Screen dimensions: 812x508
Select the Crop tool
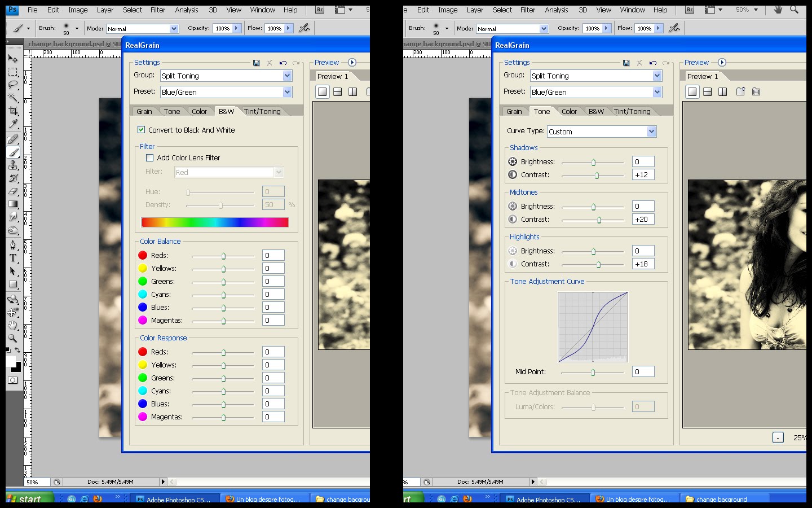click(x=13, y=111)
